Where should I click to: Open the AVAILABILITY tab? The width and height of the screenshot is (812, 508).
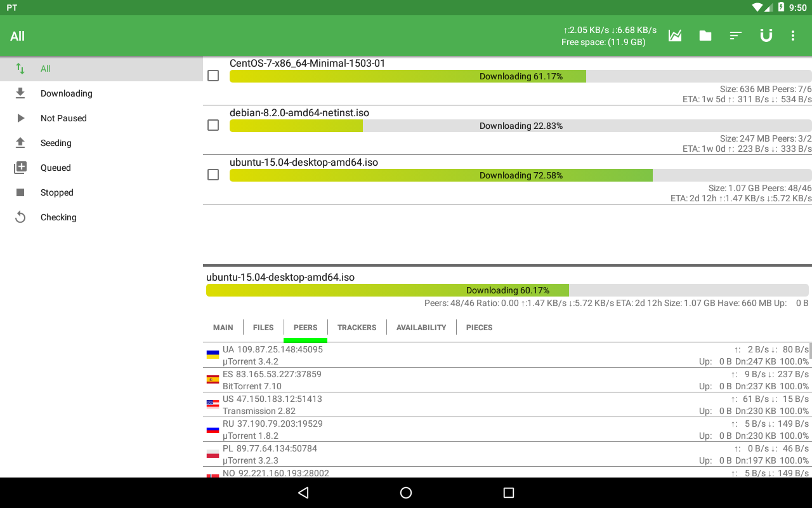pos(421,328)
